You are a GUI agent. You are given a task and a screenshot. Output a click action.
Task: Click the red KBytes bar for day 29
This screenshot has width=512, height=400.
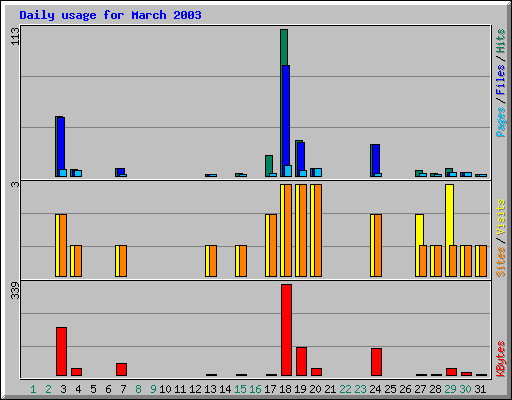451,372
